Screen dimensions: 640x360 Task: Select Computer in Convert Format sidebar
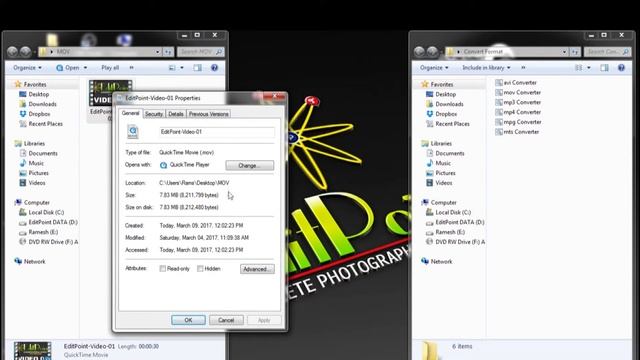pos(439,202)
